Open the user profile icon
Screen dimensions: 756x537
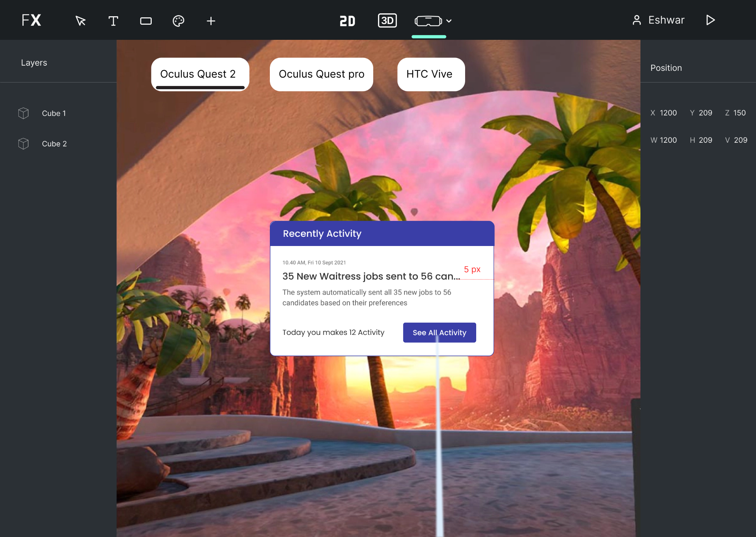point(636,20)
